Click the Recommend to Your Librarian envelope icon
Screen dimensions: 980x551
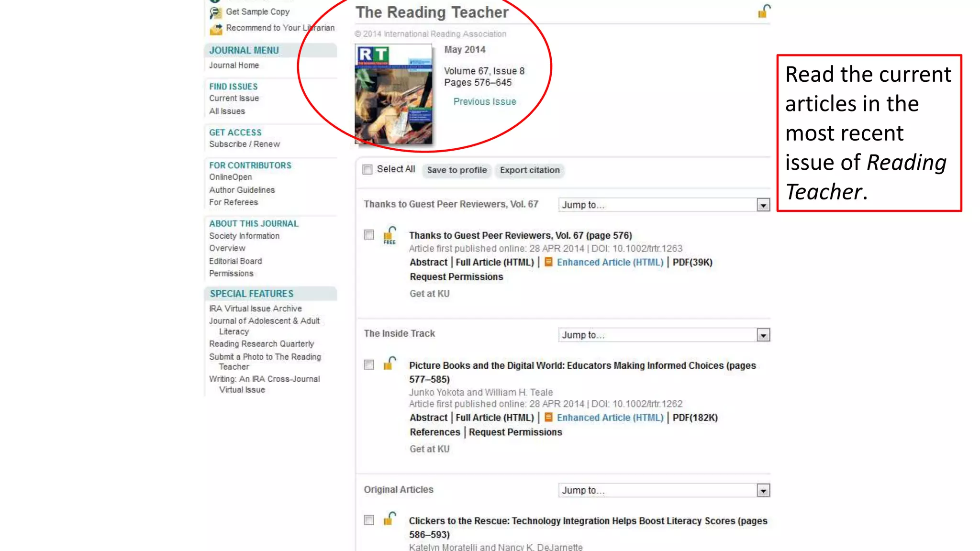[x=216, y=29]
